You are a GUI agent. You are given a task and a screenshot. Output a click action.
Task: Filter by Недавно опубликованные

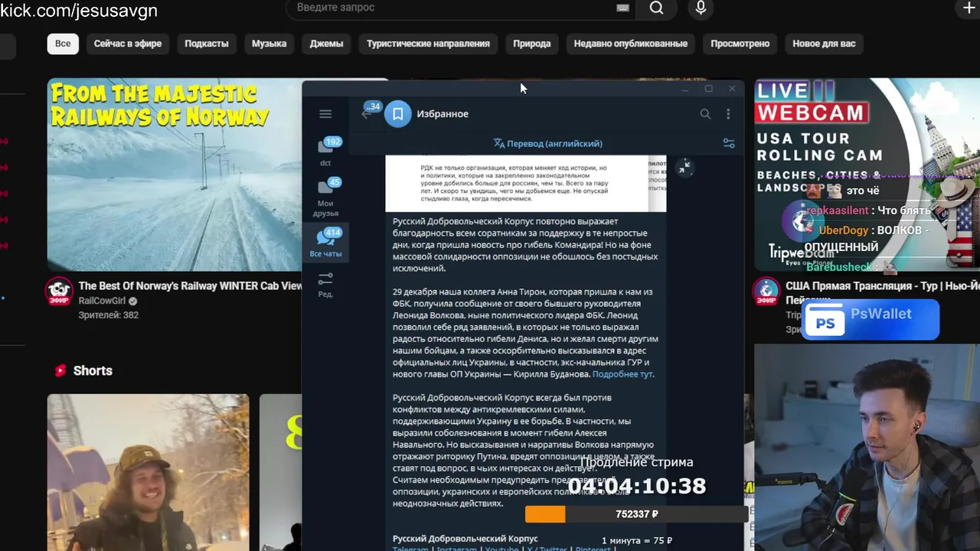(631, 44)
